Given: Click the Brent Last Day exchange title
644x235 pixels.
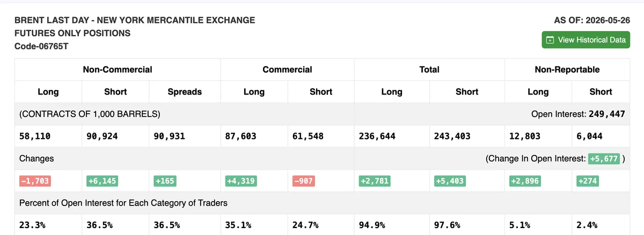Looking at the screenshot, I should 135,20.
